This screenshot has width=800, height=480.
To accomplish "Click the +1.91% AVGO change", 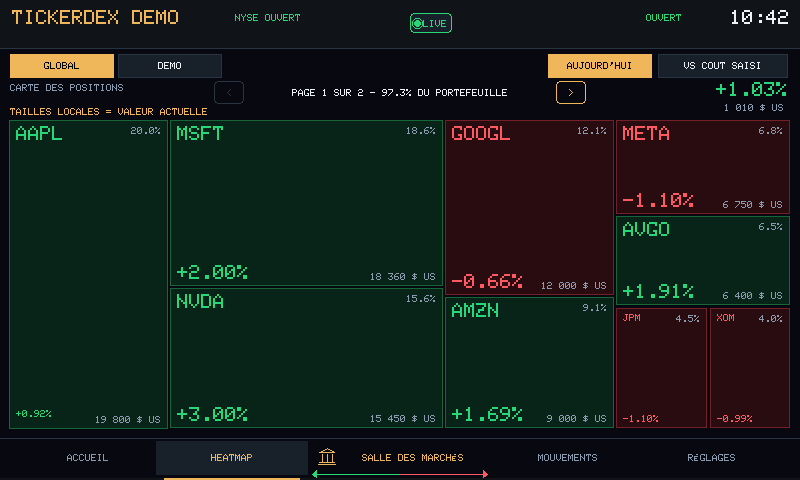I will point(658,291).
